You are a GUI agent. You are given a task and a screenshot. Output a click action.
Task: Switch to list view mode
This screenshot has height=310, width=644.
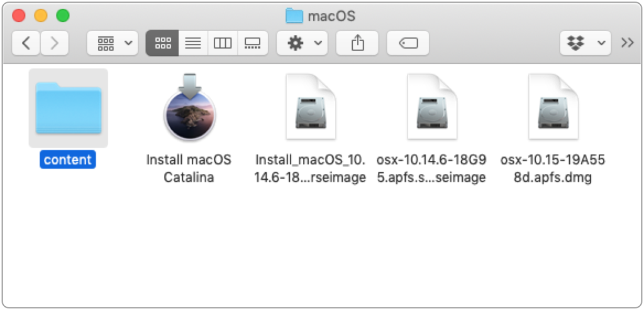click(x=193, y=43)
